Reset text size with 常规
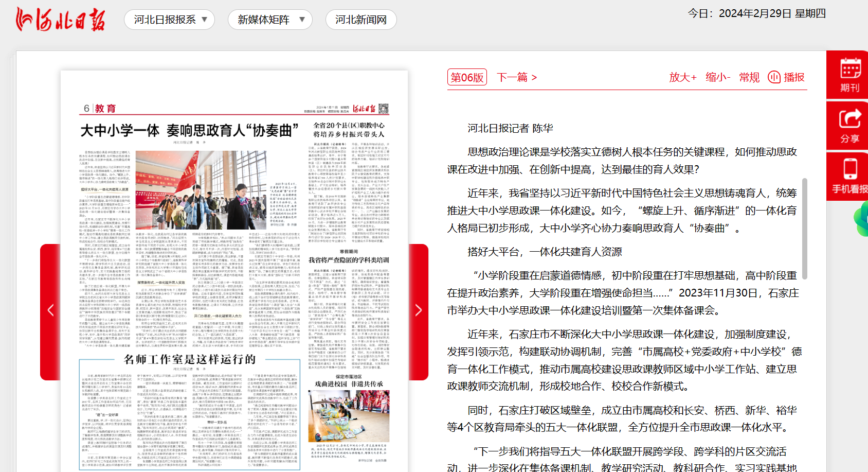This screenshot has height=472, width=868. click(x=749, y=77)
